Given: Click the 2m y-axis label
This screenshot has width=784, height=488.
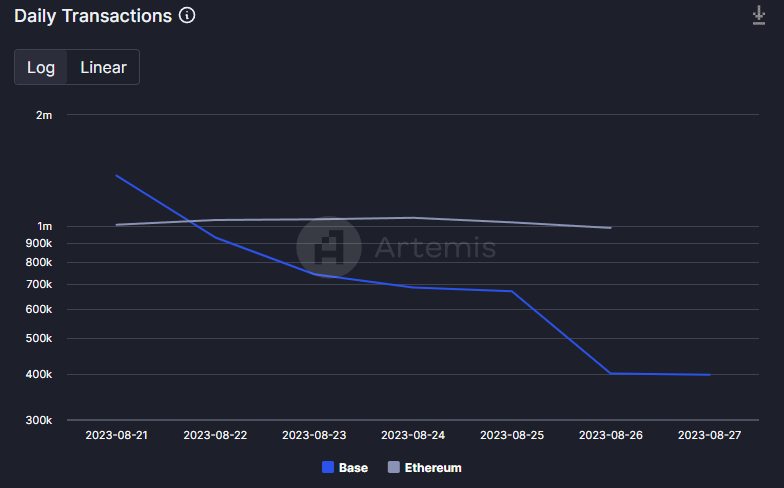Looking at the screenshot, I should tap(43, 115).
